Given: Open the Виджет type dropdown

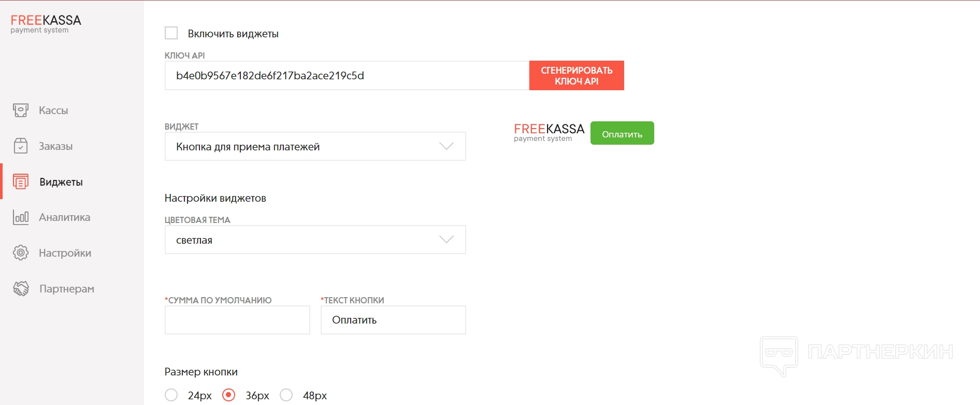Looking at the screenshot, I should pyautogui.click(x=315, y=147).
